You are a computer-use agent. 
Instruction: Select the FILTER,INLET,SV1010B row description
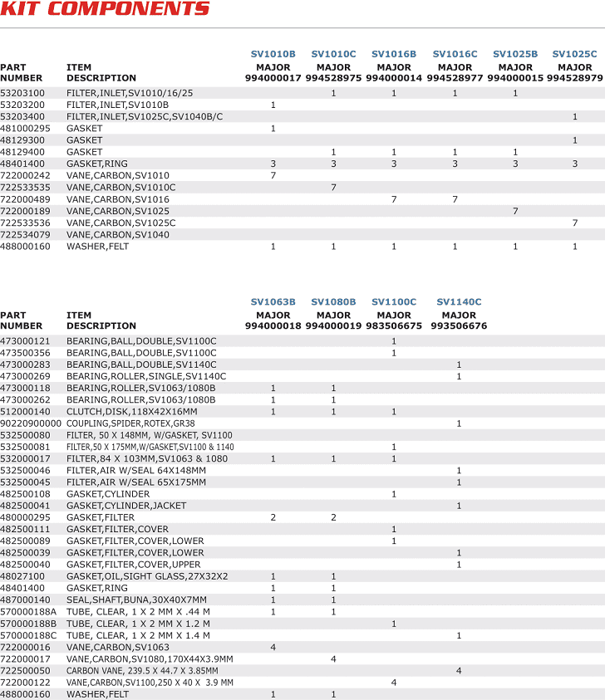pos(117,105)
